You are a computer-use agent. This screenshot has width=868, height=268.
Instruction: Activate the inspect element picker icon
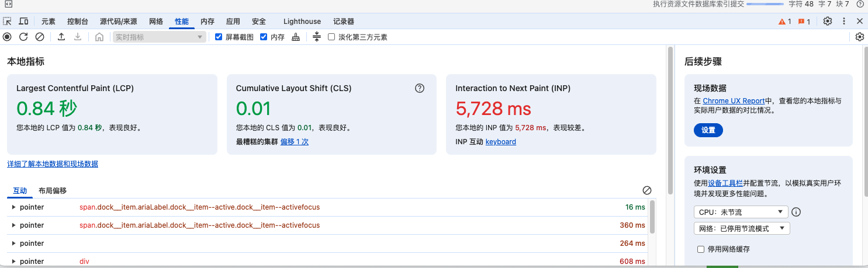7,22
